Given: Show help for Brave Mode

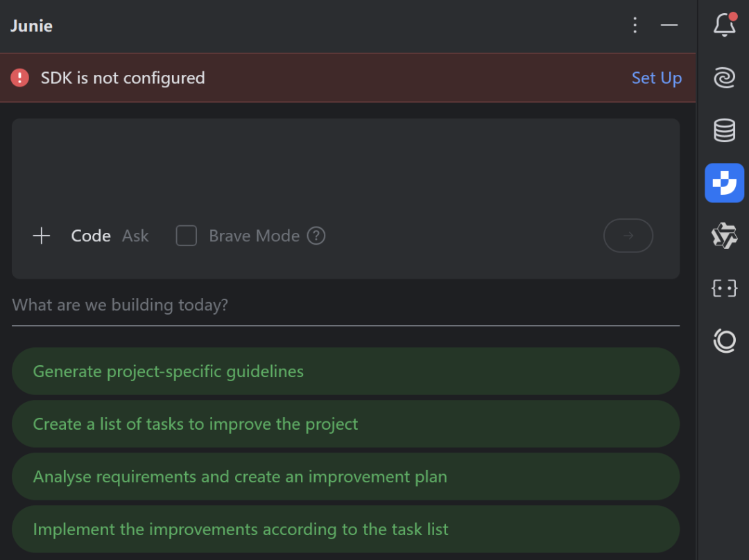Looking at the screenshot, I should point(316,236).
